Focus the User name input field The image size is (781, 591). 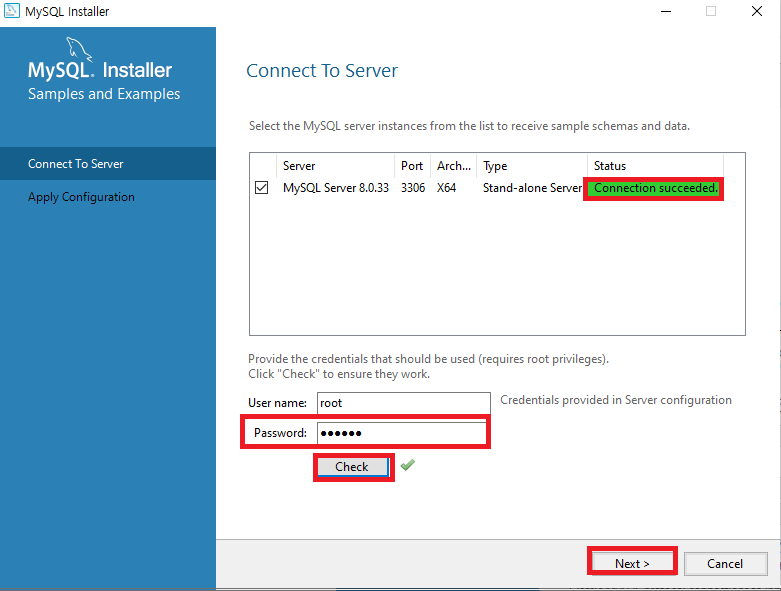403,403
